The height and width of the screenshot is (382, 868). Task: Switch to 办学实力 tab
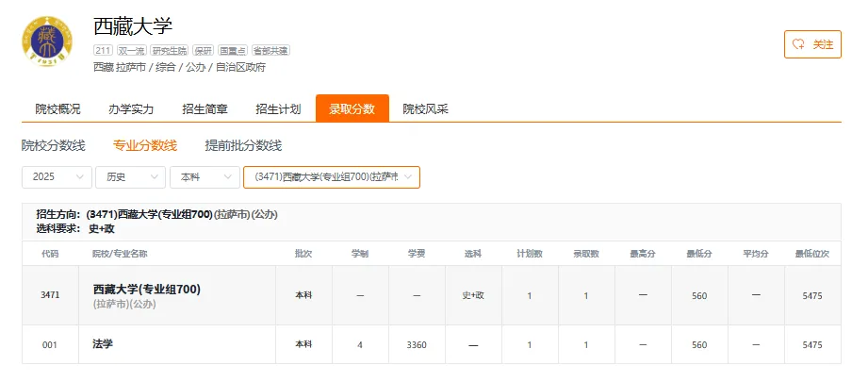click(131, 109)
